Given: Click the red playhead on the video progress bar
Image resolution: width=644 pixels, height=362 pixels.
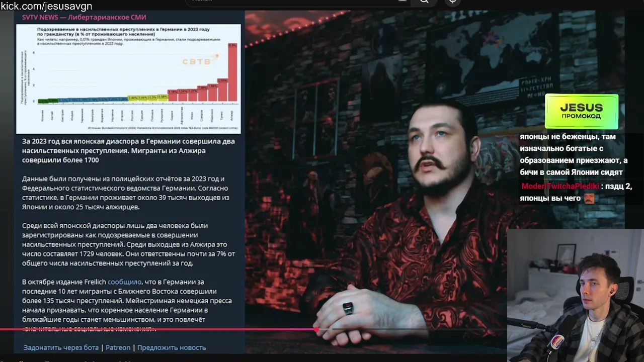Looking at the screenshot, I should coord(316,329).
